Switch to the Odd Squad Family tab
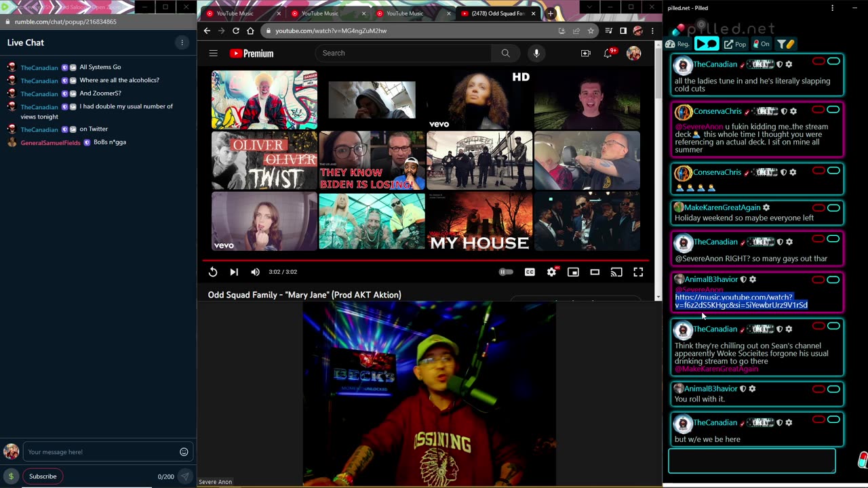Image resolution: width=868 pixels, height=488 pixels. point(497,13)
